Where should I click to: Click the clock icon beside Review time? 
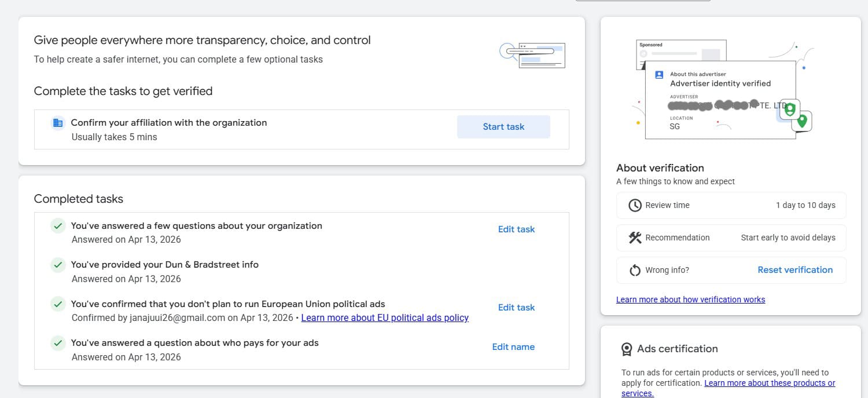click(x=635, y=205)
